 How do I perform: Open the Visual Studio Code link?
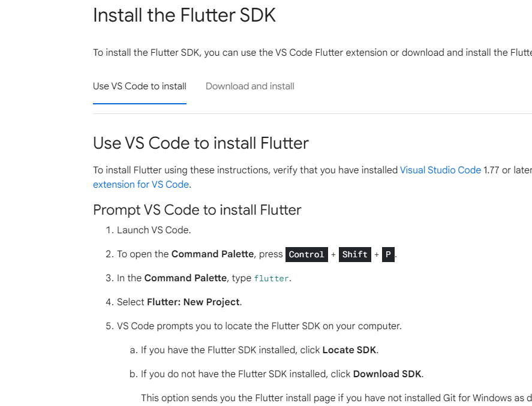(x=440, y=170)
